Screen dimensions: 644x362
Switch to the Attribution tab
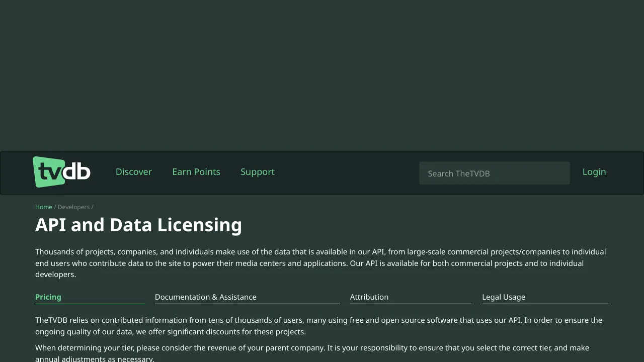click(x=411, y=297)
